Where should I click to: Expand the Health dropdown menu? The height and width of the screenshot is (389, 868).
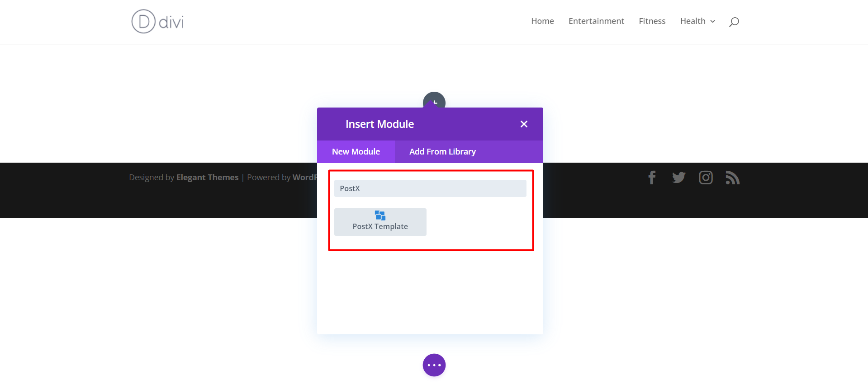(x=697, y=21)
